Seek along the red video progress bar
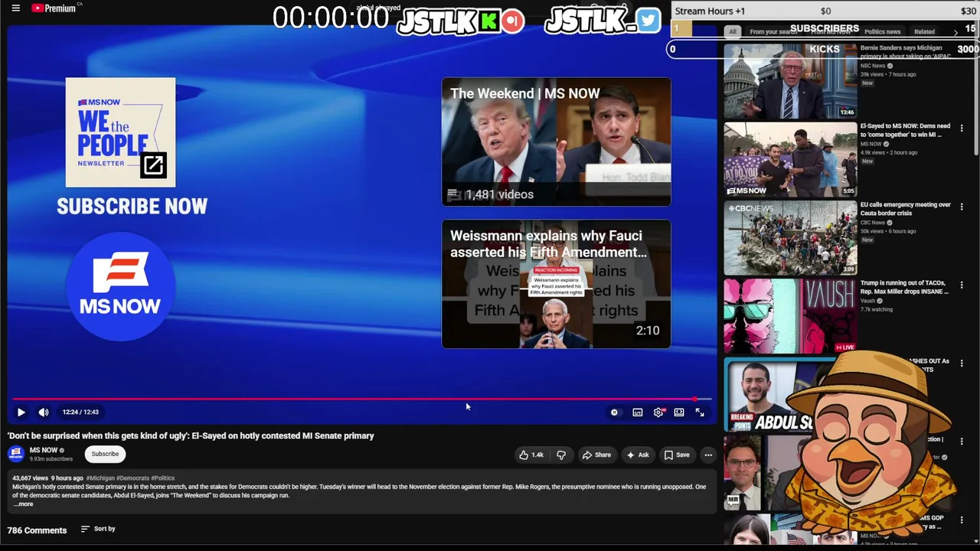980x551 pixels. click(361, 399)
